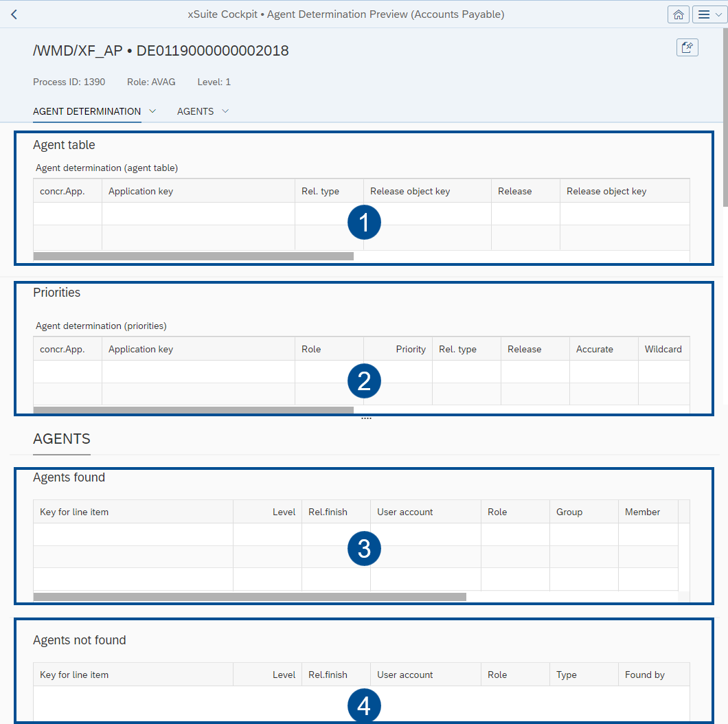The height and width of the screenshot is (724, 728).
Task: Switch to the AGENT DETERMINATION tab
Action: point(87,111)
